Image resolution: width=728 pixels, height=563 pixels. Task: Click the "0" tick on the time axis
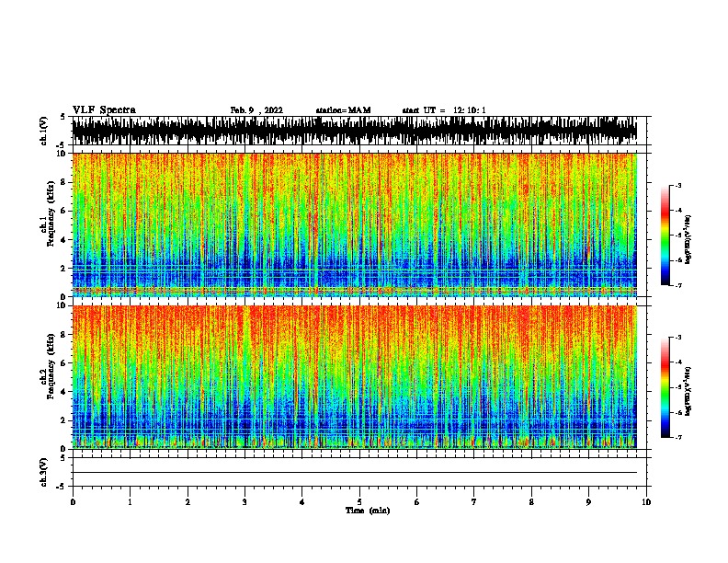(x=73, y=502)
